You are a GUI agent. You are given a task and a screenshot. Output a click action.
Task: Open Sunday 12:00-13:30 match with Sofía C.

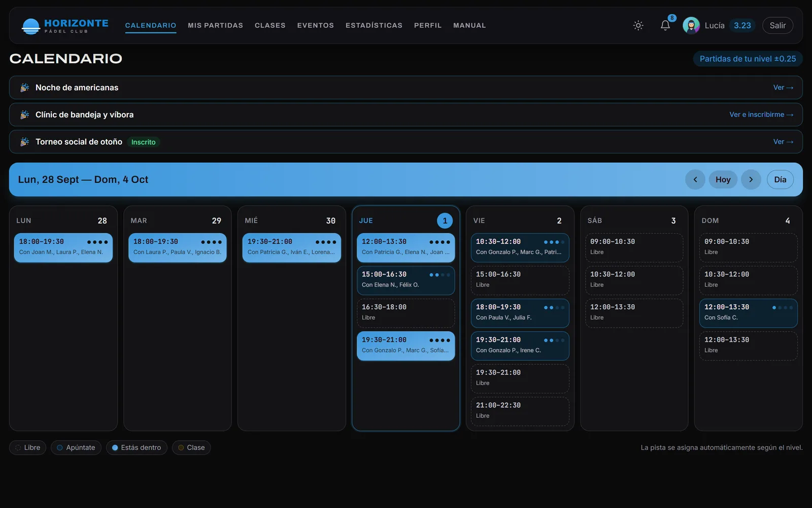[x=749, y=313]
